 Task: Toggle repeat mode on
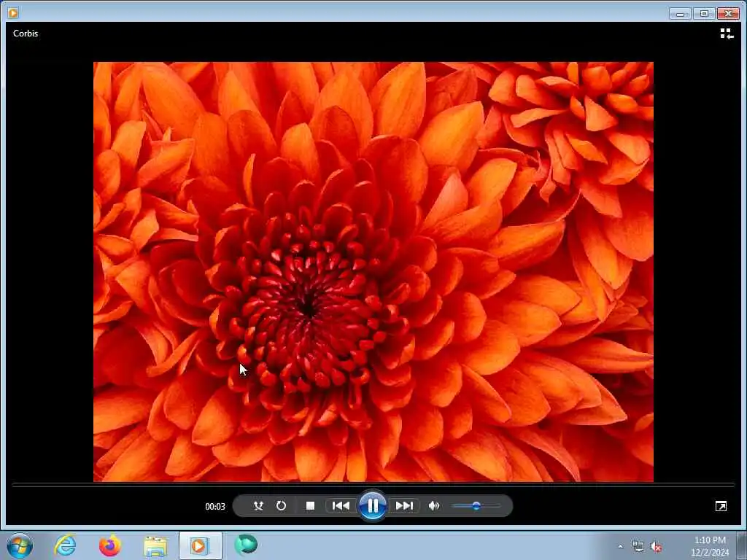click(x=281, y=506)
